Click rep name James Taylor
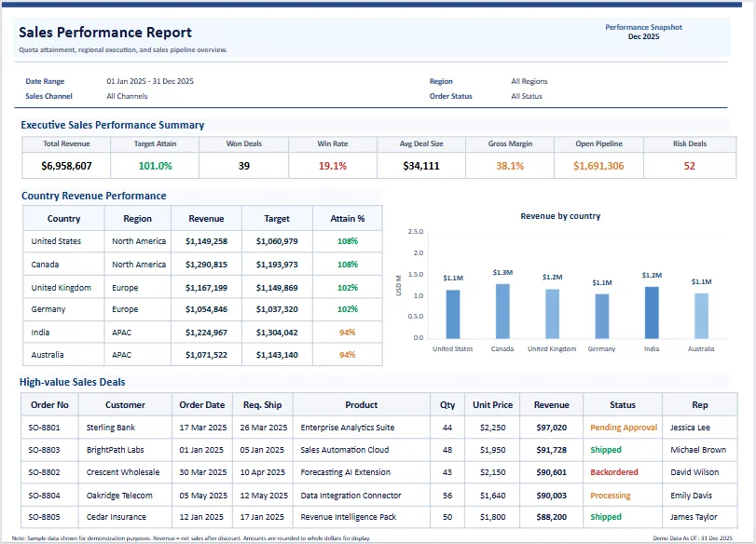756x544 pixels. pyautogui.click(x=694, y=517)
